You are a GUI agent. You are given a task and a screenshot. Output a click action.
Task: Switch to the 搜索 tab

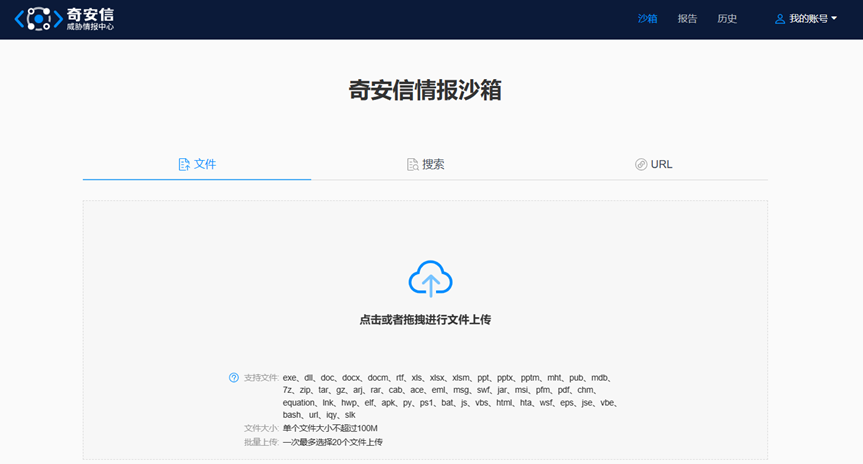coord(425,164)
